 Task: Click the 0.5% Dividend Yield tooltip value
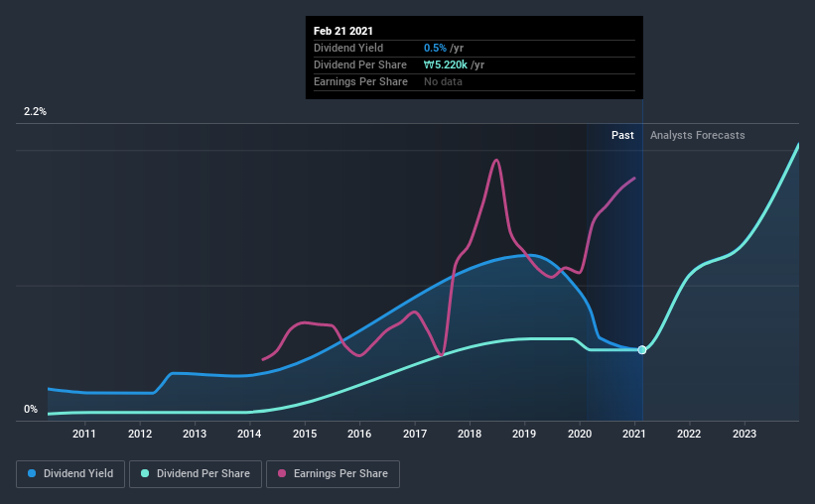(435, 48)
